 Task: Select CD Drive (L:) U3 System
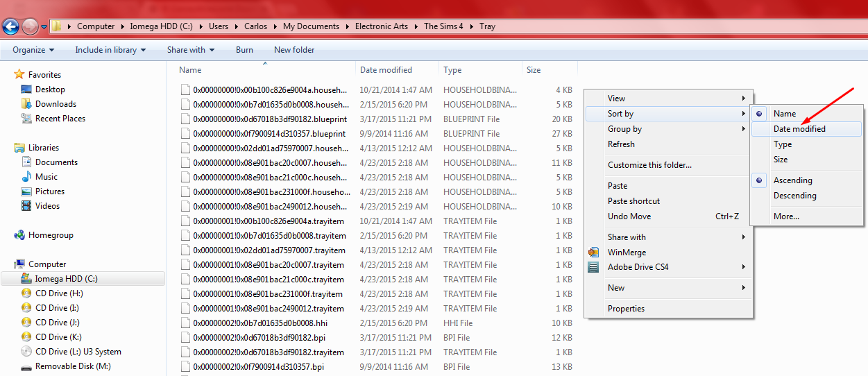pyautogui.click(x=78, y=352)
